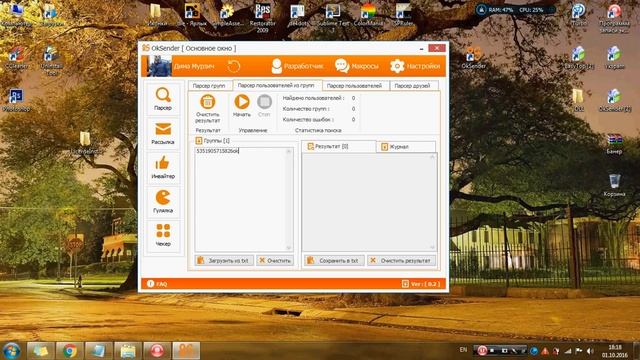Viewport: 640px width, 360px height.
Task: Click the Ver : [ 0.2 ] footer label
Action: pos(421,284)
